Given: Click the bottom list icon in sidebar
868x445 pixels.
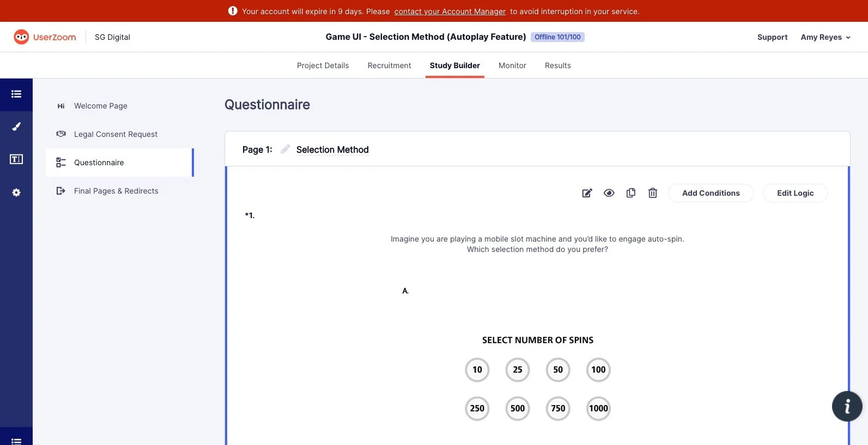Looking at the screenshot, I should click(x=16, y=441).
